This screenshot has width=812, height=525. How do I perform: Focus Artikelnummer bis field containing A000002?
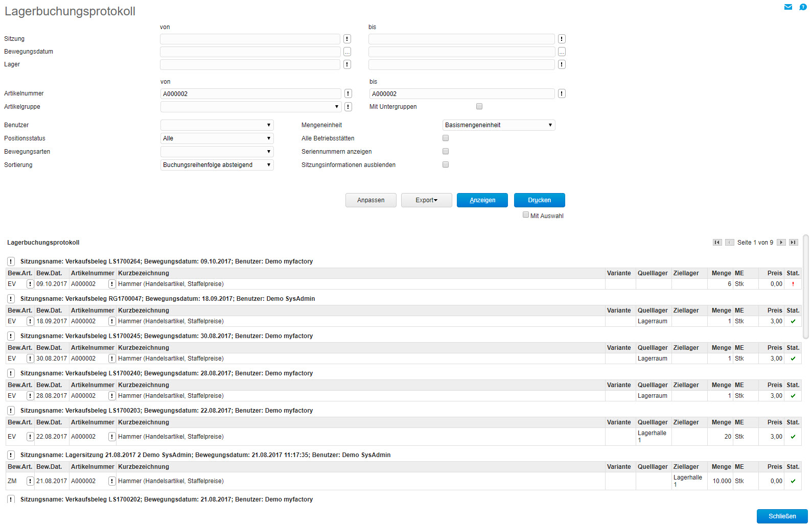462,93
